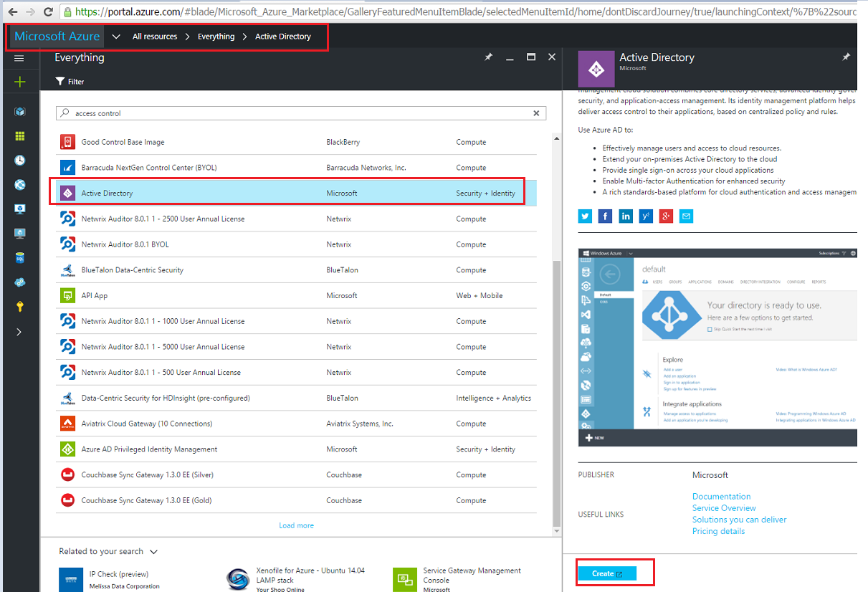Collapse Related to your search section

pyautogui.click(x=153, y=552)
